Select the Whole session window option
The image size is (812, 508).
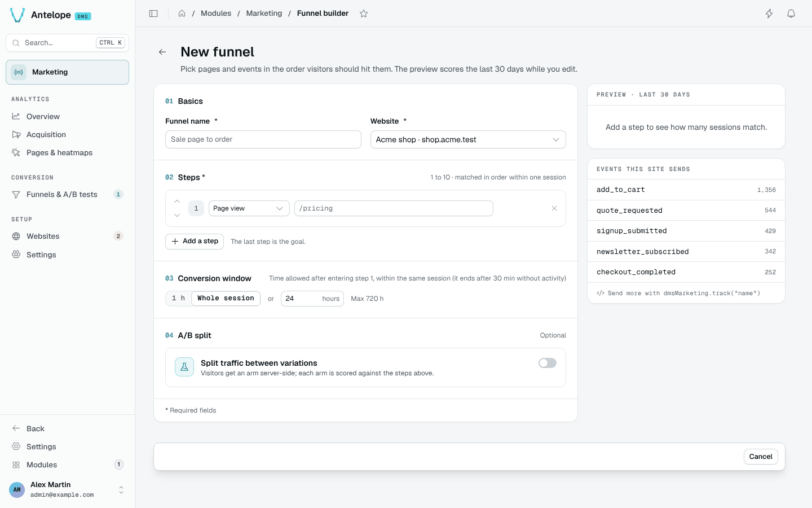pyautogui.click(x=226, y=299)
